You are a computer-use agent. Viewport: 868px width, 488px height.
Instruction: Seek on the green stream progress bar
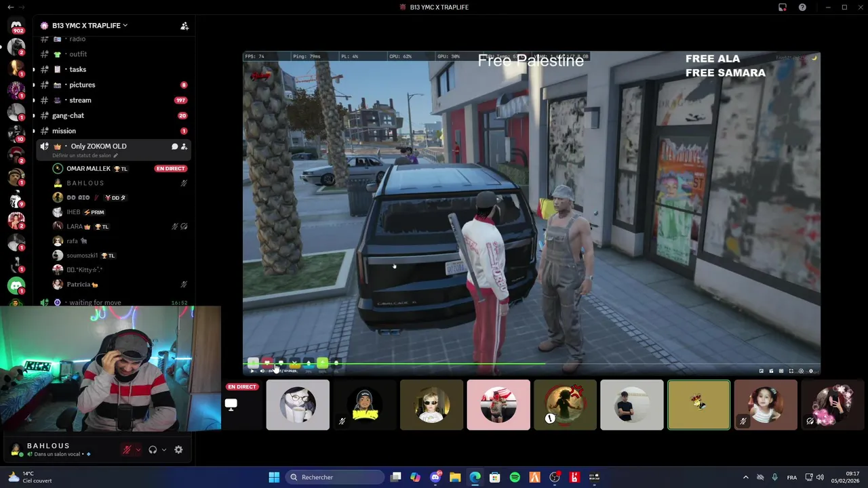(x=532, y=365)
